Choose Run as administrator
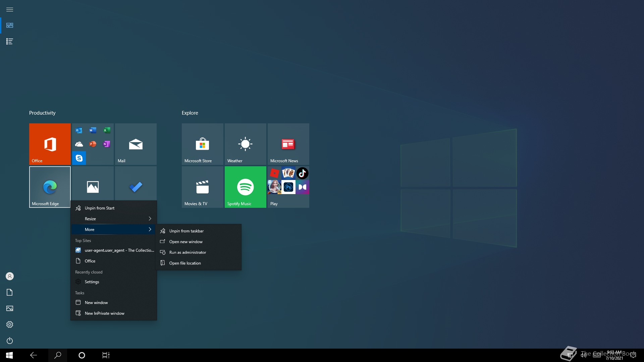 (x=199, y=252)
